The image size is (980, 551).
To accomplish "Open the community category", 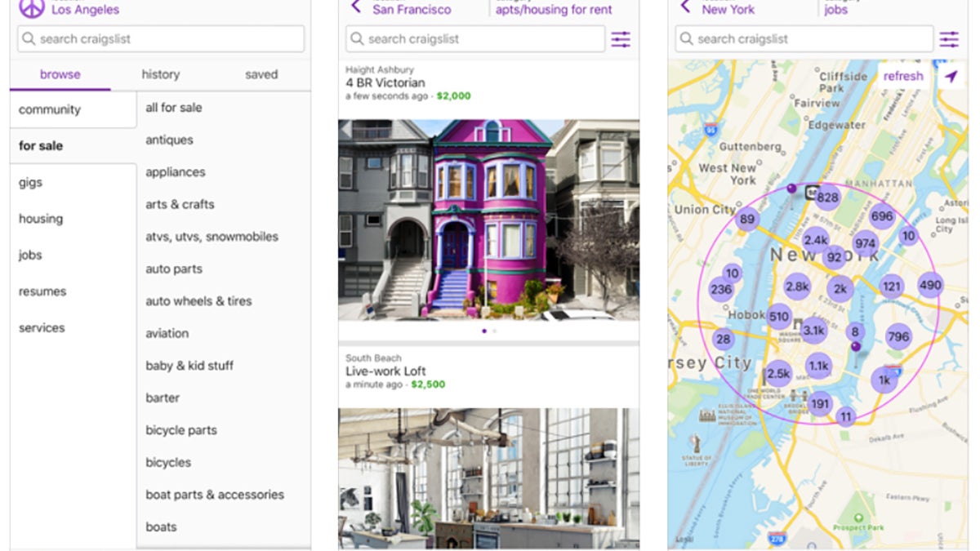I will [x=73, y=109].
